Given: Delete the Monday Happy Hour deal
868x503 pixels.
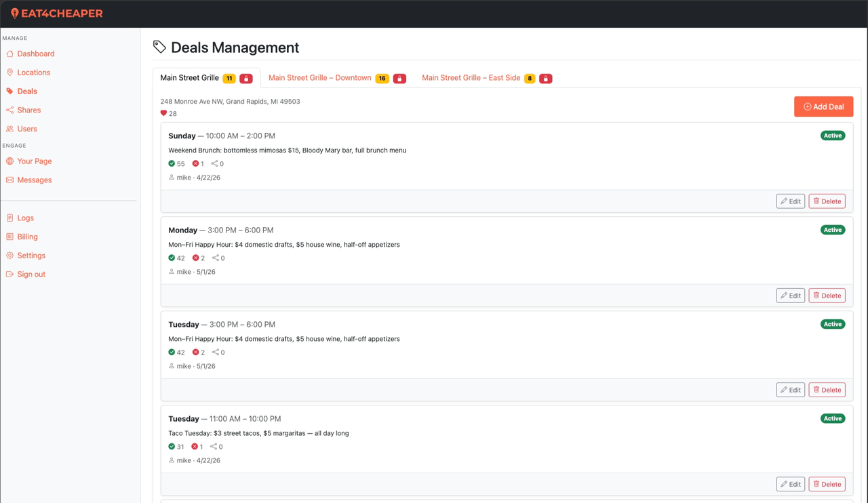Looking at the screenshot, I should coord(827,296).
